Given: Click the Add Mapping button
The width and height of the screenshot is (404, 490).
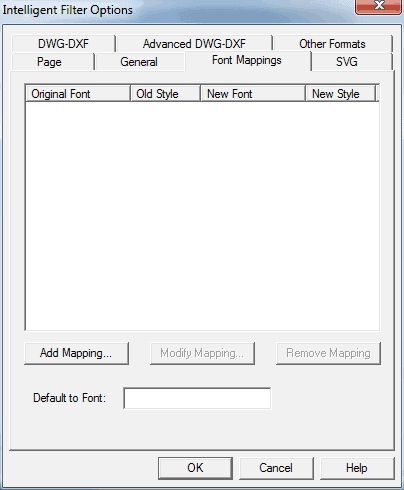Looking at the screenshot, I should [x=76, y=353].
